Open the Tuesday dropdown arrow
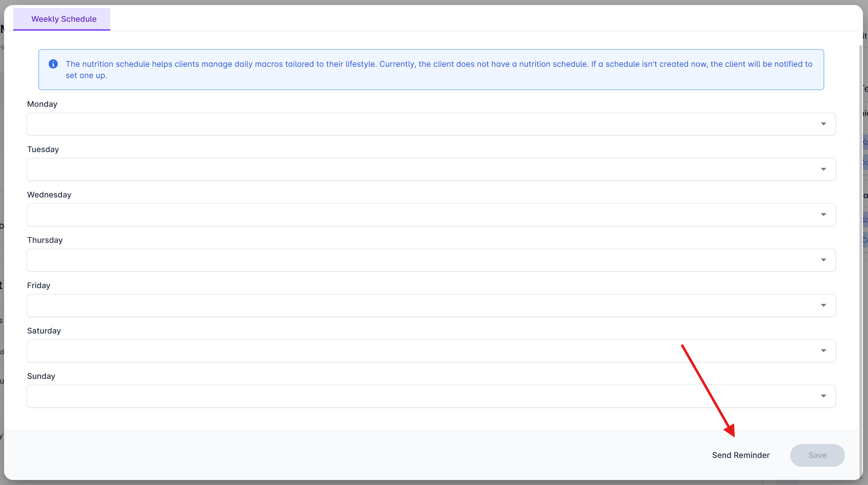 pyautogui.click(x=823, y=169)
